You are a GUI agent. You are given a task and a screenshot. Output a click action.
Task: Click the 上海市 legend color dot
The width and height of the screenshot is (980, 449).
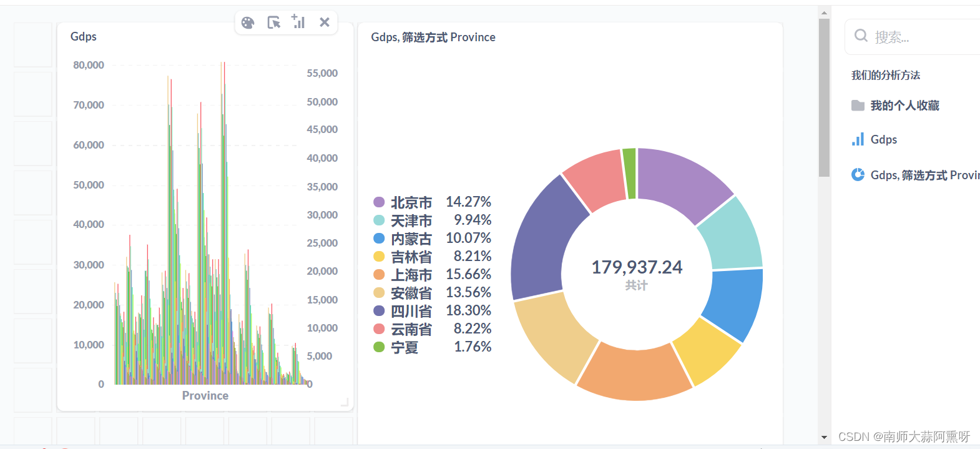tap(379, 274)
